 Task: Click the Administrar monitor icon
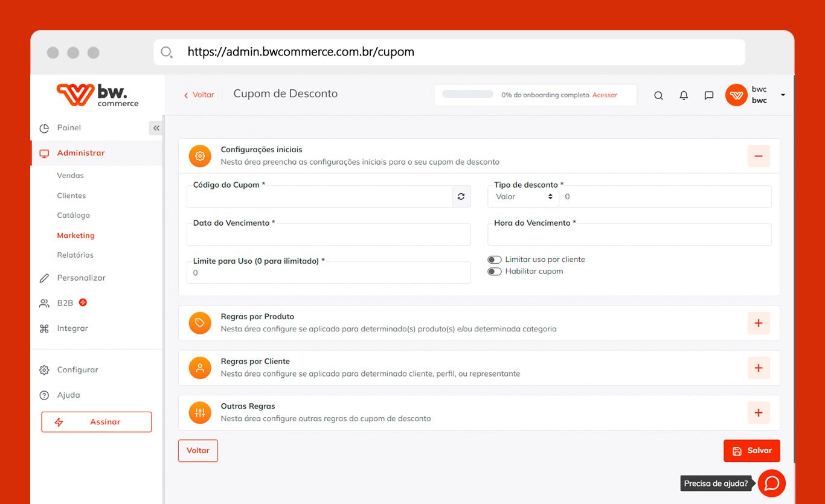pyautogui.click(x=44, y=153)
